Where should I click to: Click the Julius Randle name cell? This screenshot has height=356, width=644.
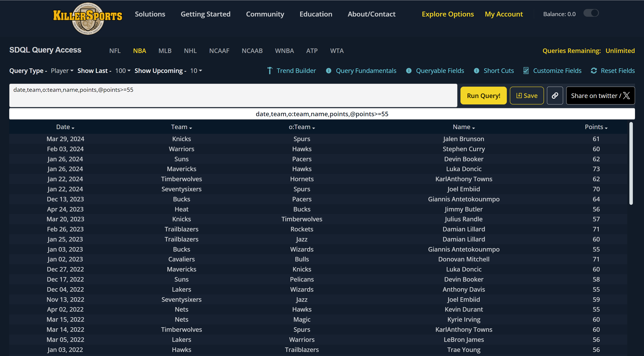[464, 219]
